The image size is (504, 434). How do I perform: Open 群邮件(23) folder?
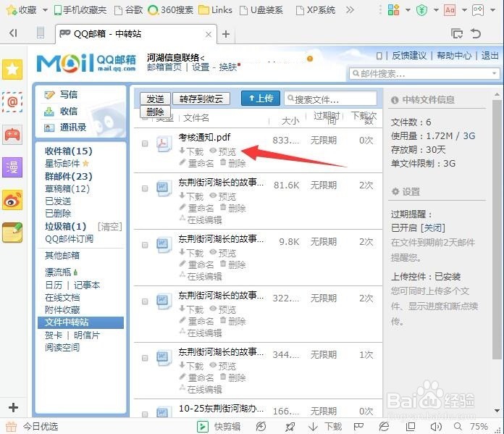(69, 176)
